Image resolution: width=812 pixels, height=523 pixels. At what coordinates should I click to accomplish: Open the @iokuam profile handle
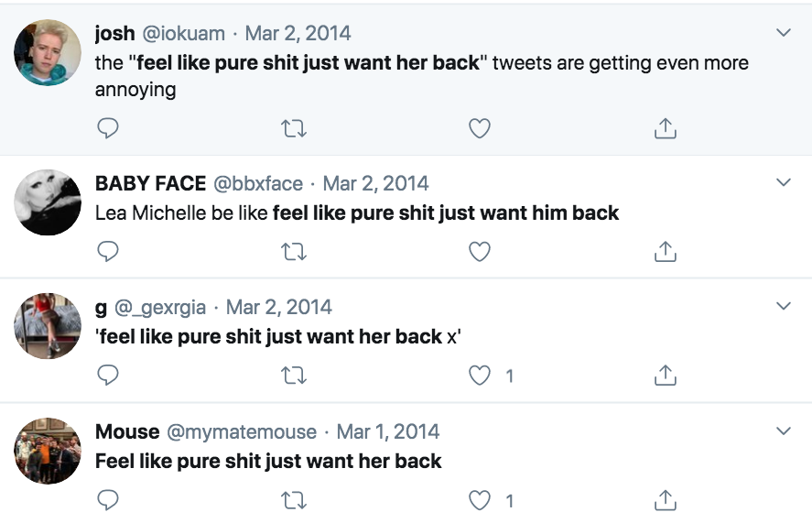[183, 33]
